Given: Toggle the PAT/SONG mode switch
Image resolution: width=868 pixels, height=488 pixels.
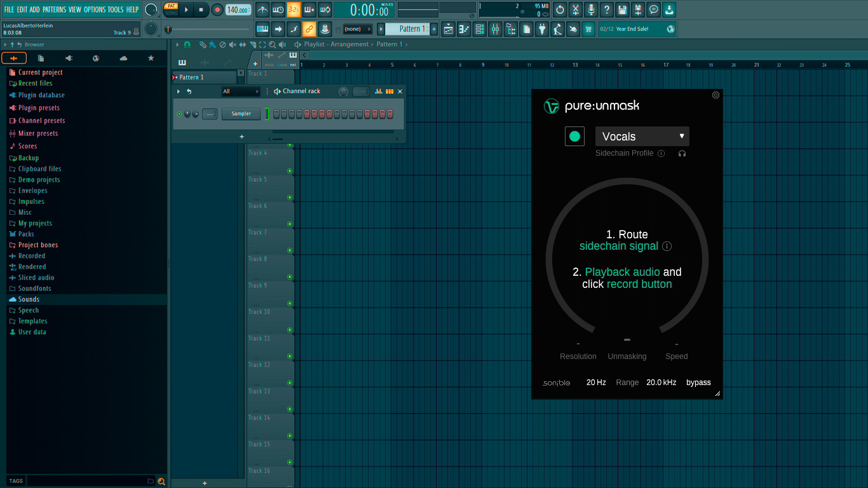Looking at the screenshot, I should click(x=171, y=9).
